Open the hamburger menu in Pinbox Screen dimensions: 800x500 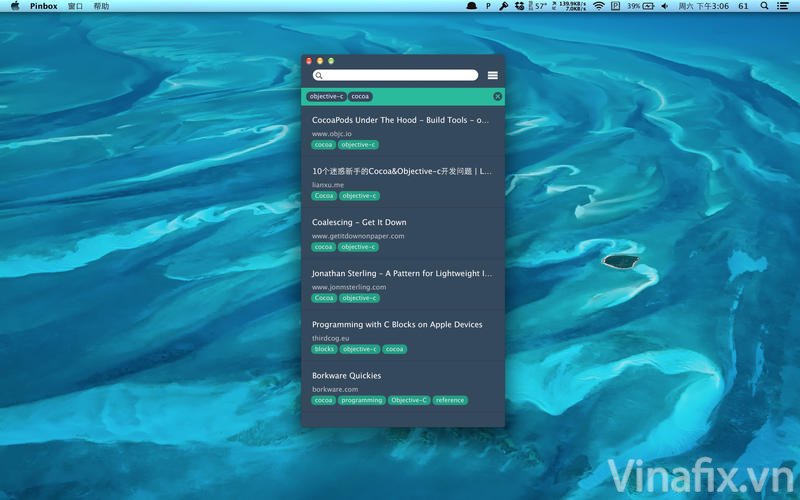tap(492, 76)
